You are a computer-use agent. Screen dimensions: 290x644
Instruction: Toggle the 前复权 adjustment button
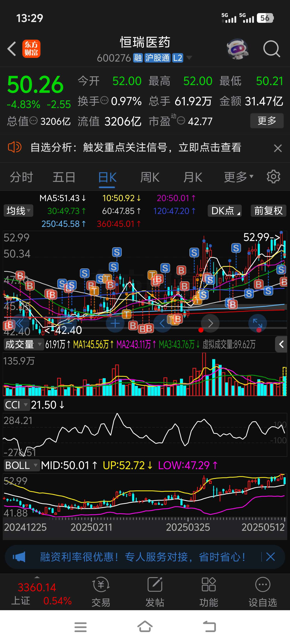coord(268,211)
